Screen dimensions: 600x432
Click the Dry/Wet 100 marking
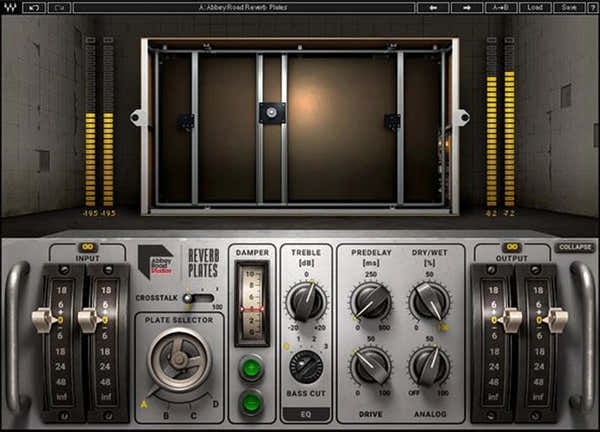(x=443, y=328)
